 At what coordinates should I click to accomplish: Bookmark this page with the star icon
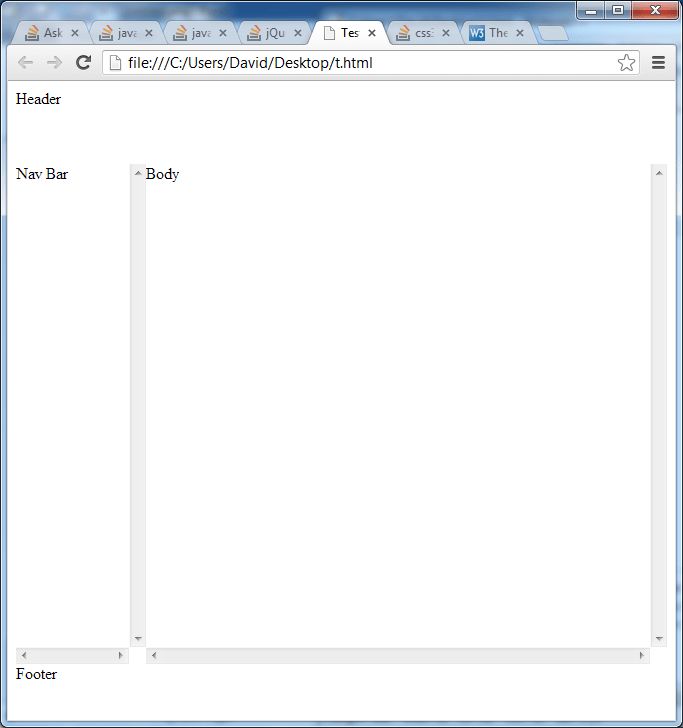[626, 63]
